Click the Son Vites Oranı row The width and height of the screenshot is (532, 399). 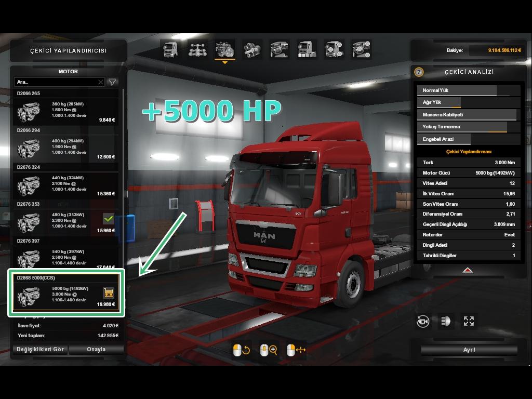tap(469, 204)
